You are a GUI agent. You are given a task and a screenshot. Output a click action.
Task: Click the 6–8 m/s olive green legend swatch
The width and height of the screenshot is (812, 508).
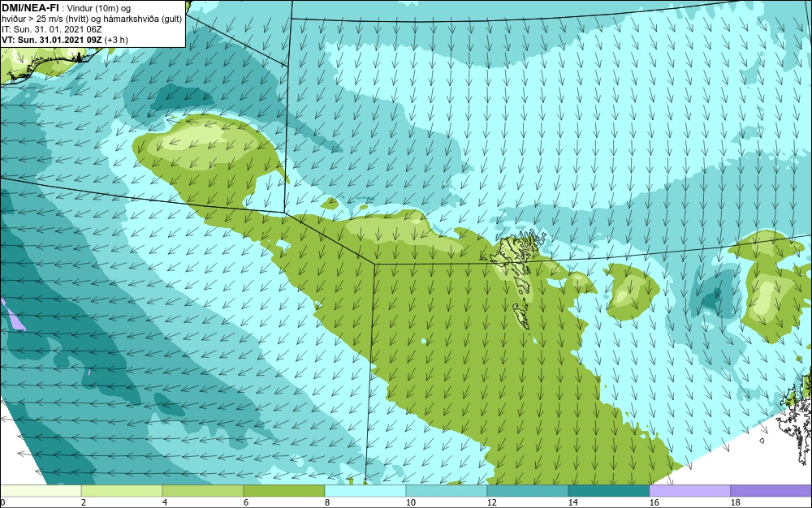[x=283, y=490]
